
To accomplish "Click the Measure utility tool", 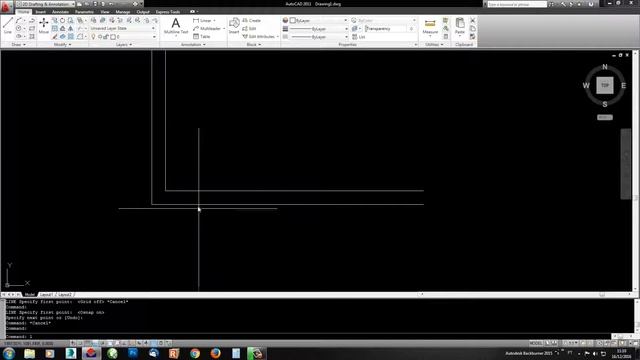I will (430, 26).
